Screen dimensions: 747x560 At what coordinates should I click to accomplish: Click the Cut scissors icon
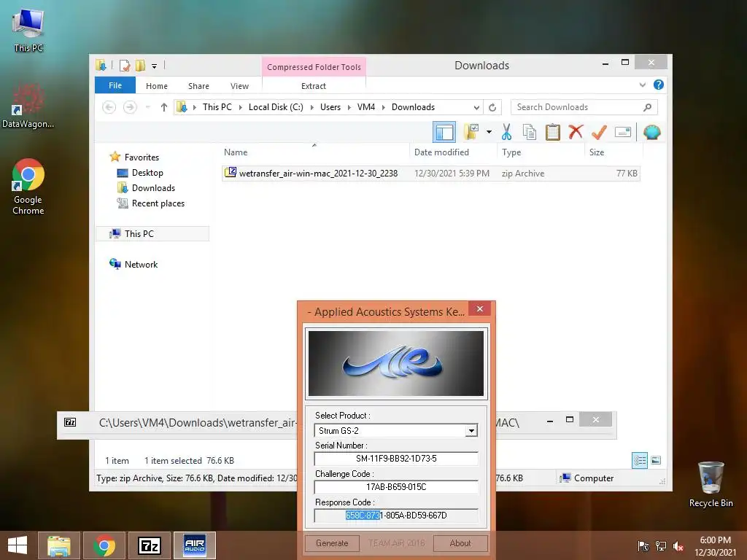[506, 132]
